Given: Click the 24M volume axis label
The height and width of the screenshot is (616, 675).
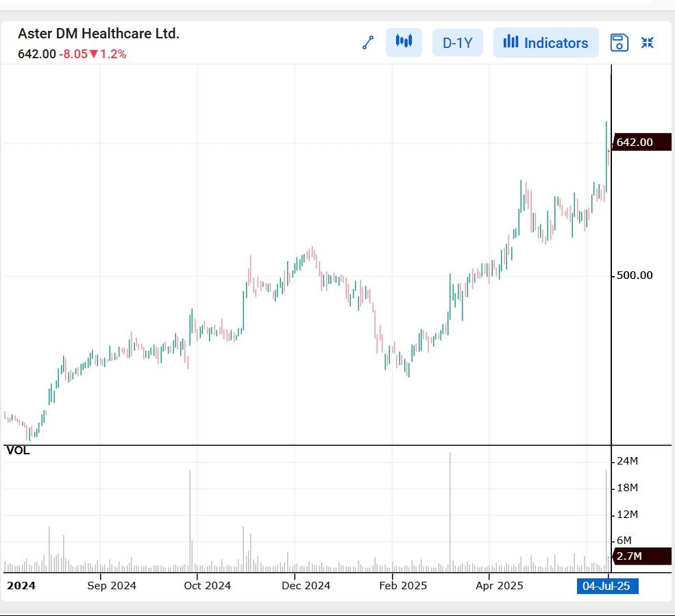Looking at the screenshot, I should [x=627, y=461].
